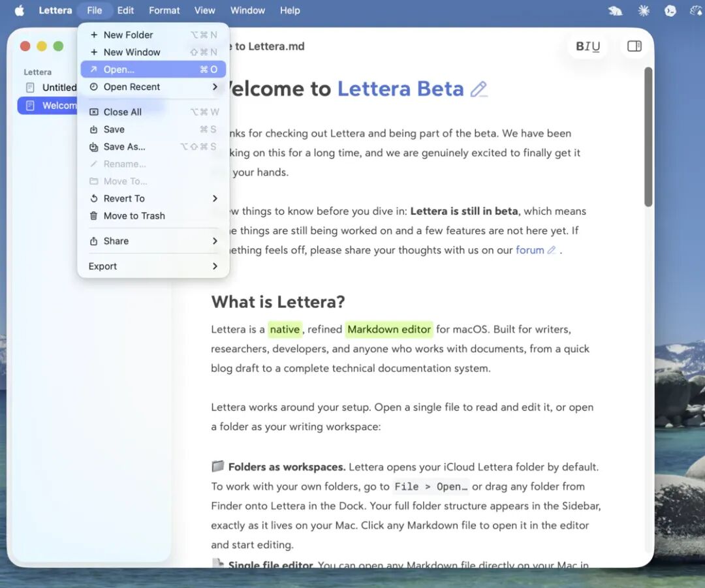Click the vertical scrollbar thumb of the editor
Screen dimensions: 705x588
click(x=648, y=136)
